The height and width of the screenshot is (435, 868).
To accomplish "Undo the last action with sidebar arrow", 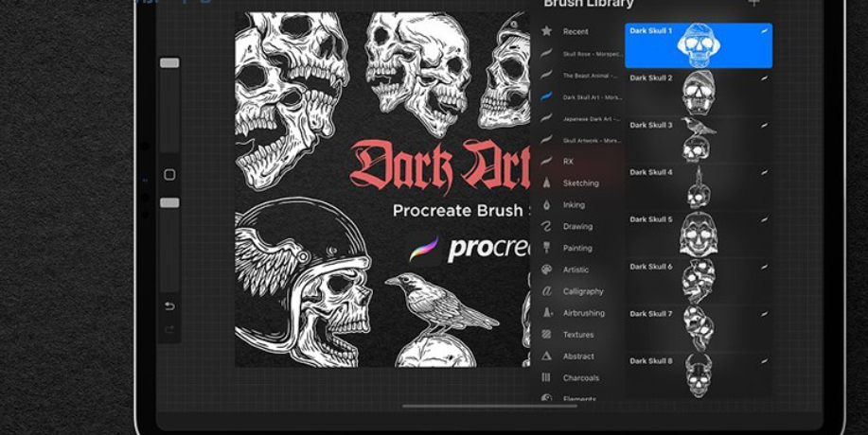I will [170, 306].
